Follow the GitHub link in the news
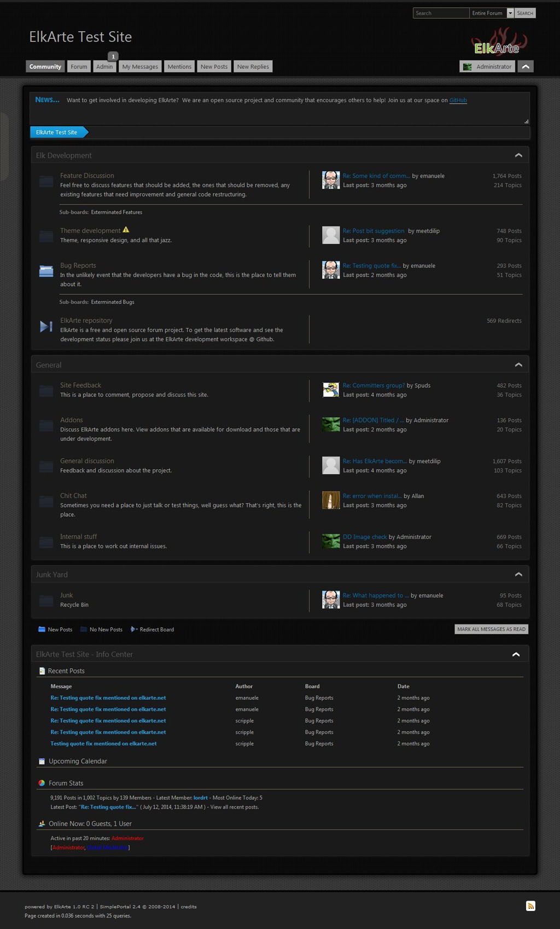Viewport: 560px width, 929px height. 458,100
